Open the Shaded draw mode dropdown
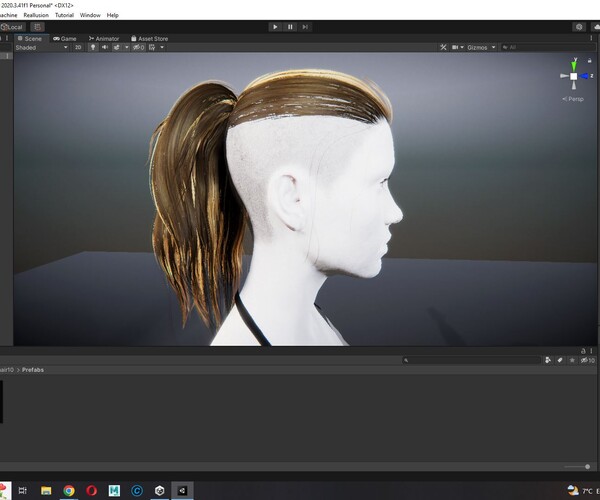Screen dimensions: 600x500 [41, 47]
